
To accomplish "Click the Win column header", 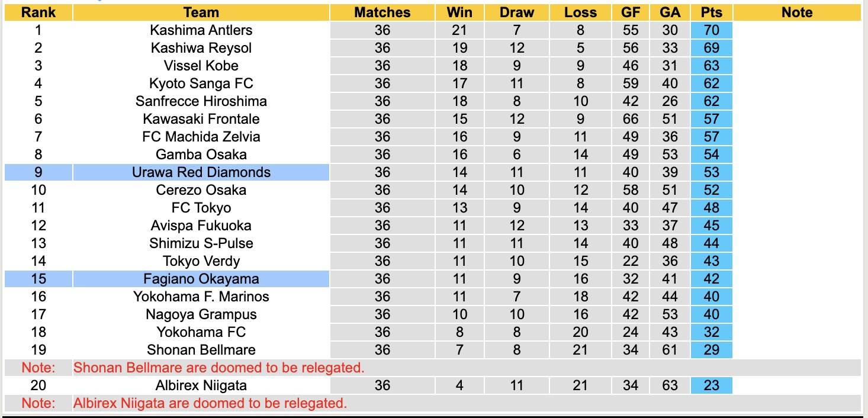I will (459, 12).
